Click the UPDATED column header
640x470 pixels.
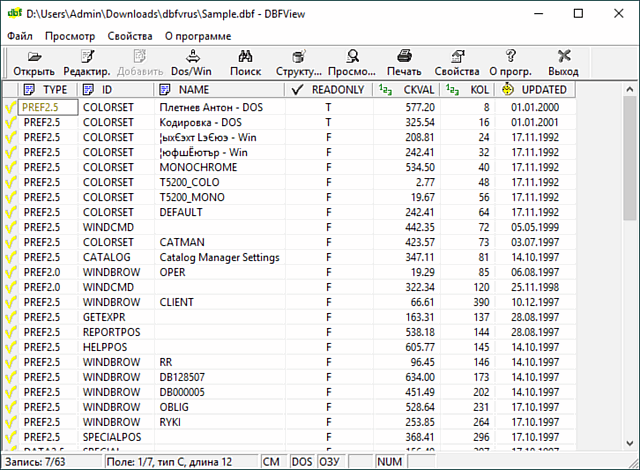[543, 90]
